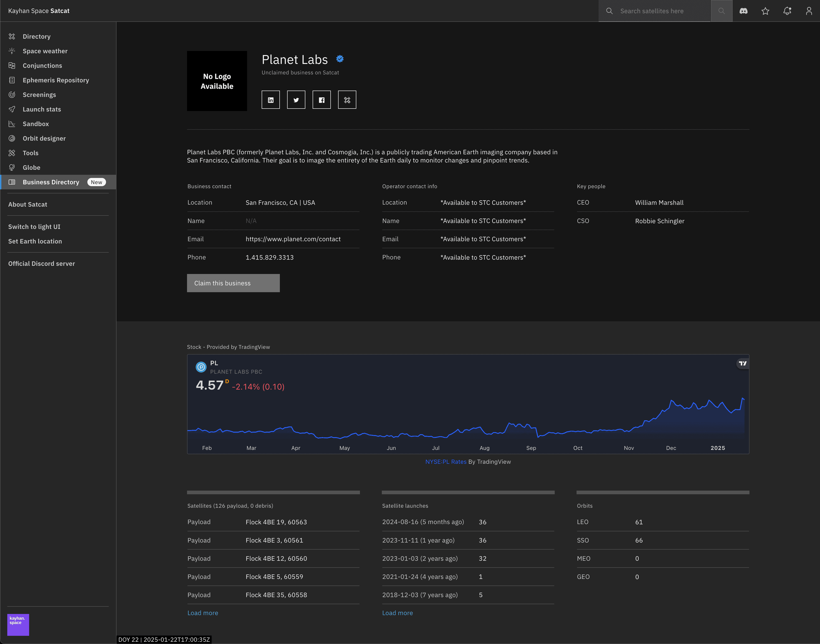Load more satellites list
This screenshot has height=644, width=820.
click(203, 613)
